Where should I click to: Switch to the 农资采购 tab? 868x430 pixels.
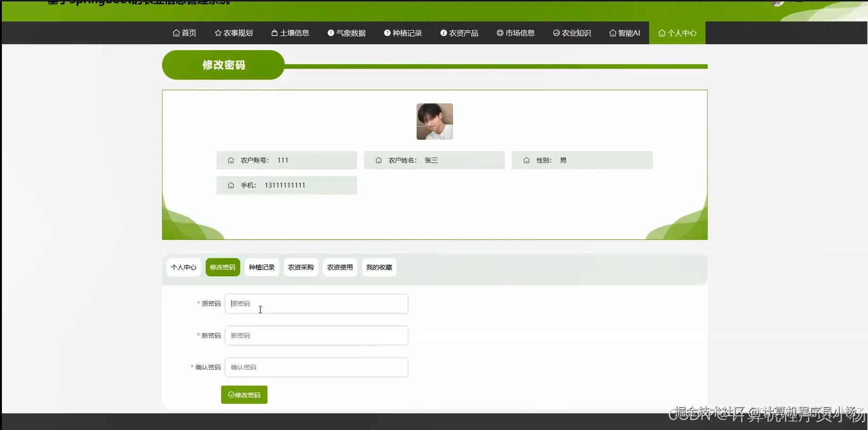point(300,267)
